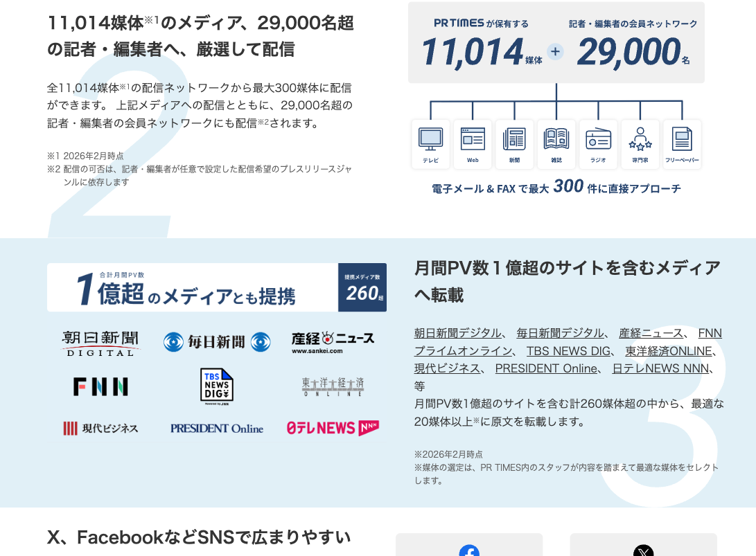This screenshot has width=756, height=556.
Task: Click the 記者・編集者の会員ネットワーク label
Action: coord(633,24)
